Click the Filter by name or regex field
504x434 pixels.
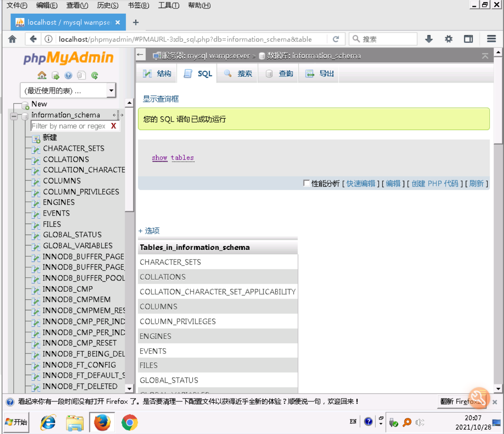(70, 126)
